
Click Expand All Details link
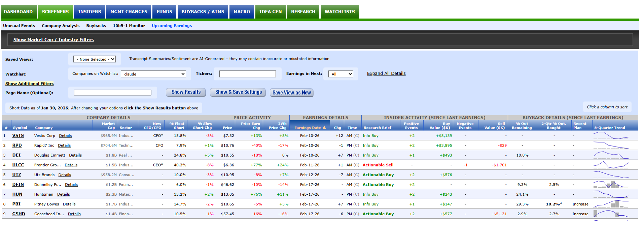tap(386, 73)
